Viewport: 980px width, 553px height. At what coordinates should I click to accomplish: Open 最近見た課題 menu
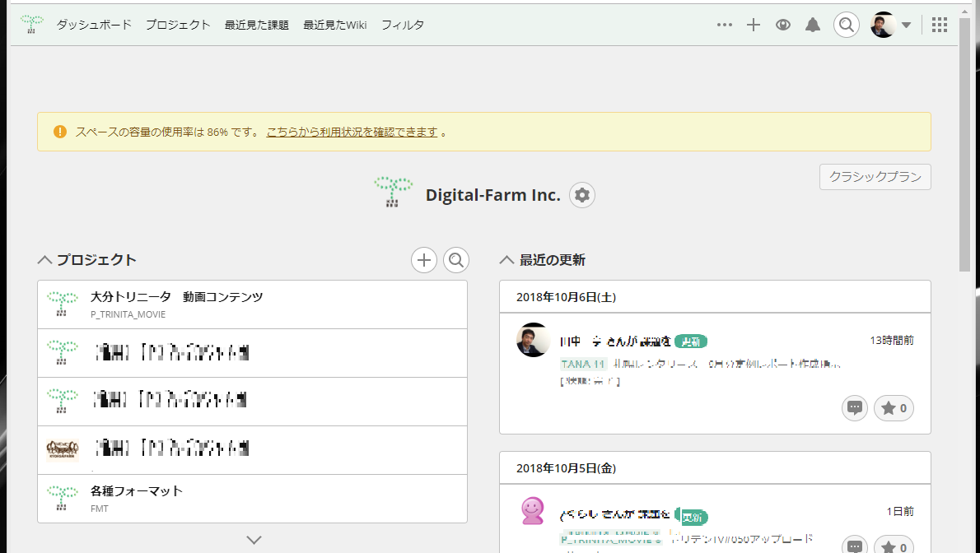pos(257,25)
